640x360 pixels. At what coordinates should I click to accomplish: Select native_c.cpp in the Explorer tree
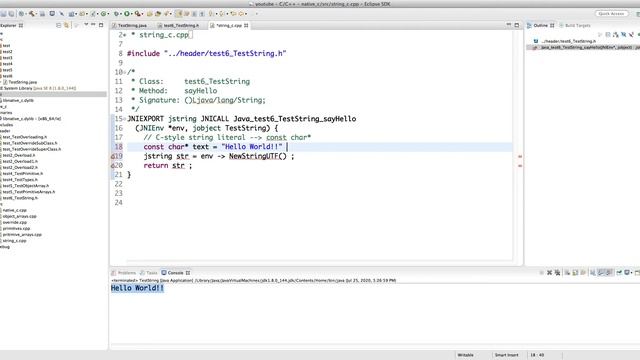point(14,210)
